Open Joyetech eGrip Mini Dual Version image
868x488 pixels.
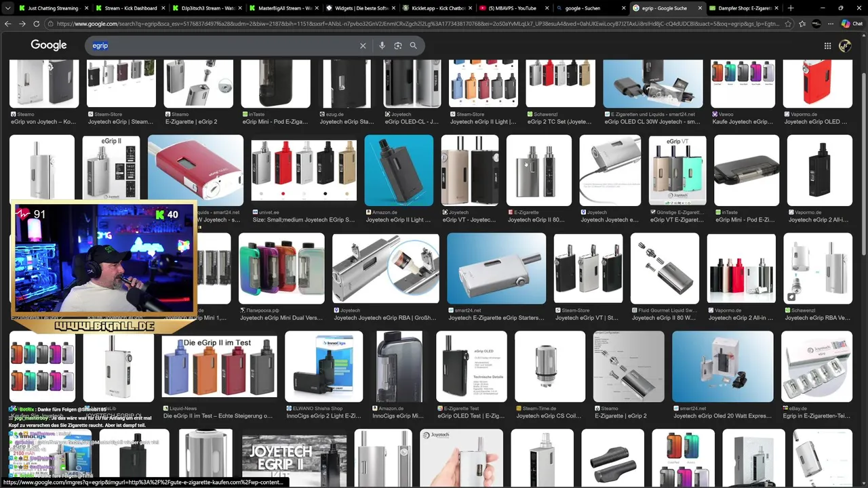(281, 268)
